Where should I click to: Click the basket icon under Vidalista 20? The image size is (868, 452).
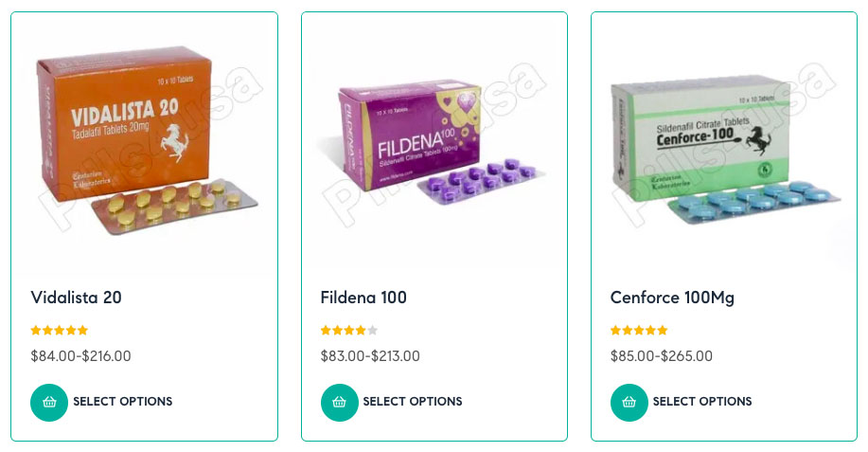pyautogui.click(x=49, y=402)
